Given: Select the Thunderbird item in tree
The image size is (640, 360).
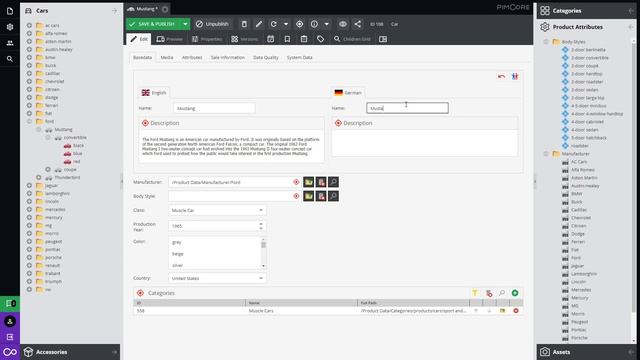Looking at the screenshot, I should point(67,178).
